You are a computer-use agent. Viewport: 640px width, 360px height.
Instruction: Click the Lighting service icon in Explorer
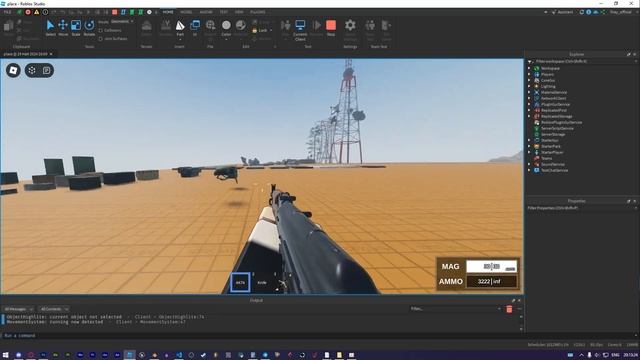coord(537,86)
